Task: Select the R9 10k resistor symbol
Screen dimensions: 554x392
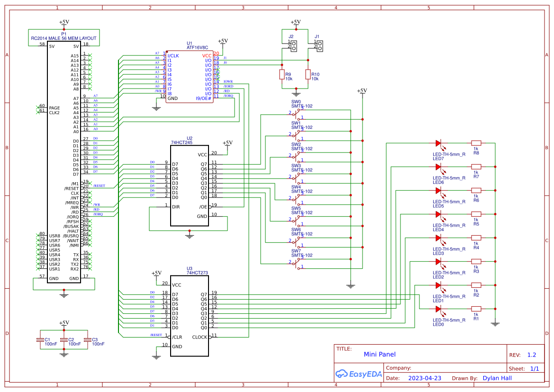Action: (282, 75)
